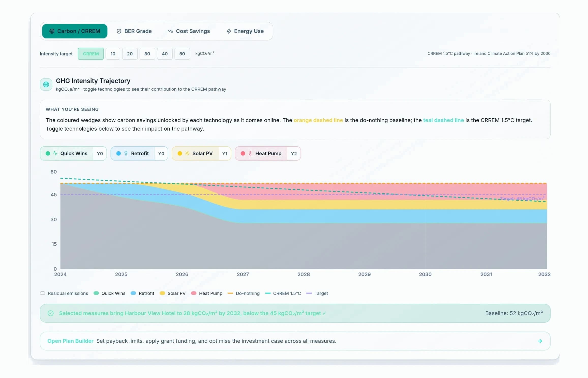This screenshot has height=378, width=588.
Task: Click the Target: 45 kgCO₂/m² chart label
Action: (x=522, y=199)
